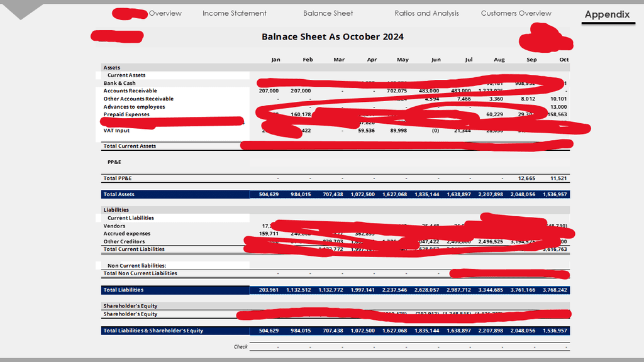Select the Aug column header

pos(499,60)
